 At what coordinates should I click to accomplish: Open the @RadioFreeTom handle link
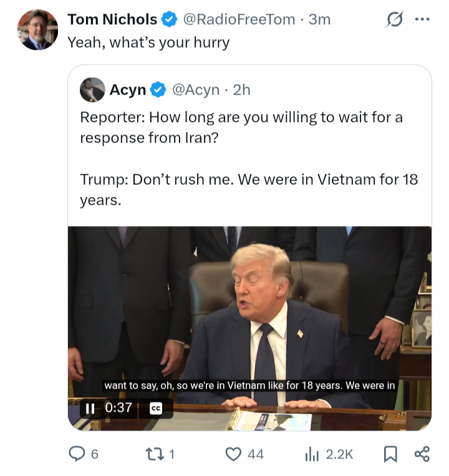238,20
